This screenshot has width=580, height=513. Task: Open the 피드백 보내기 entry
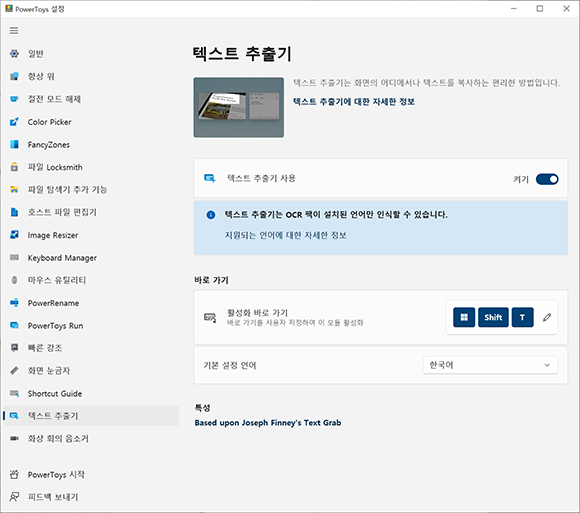(x=91, y=497)
